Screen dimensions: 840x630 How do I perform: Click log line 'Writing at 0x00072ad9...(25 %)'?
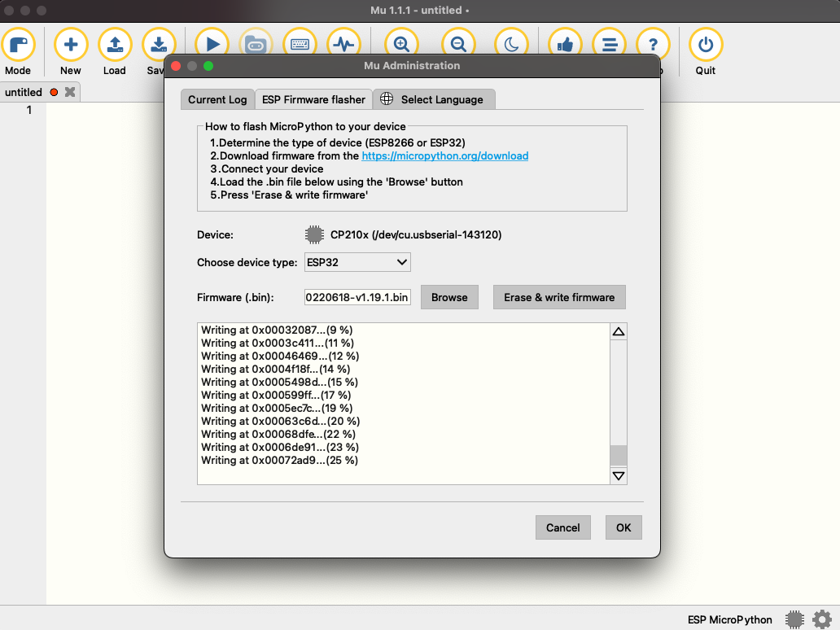(280, 460)
